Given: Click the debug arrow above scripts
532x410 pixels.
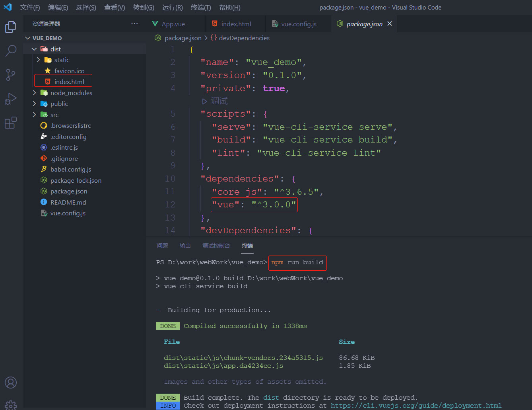Looking at the screenshot, I should (204, 101).
